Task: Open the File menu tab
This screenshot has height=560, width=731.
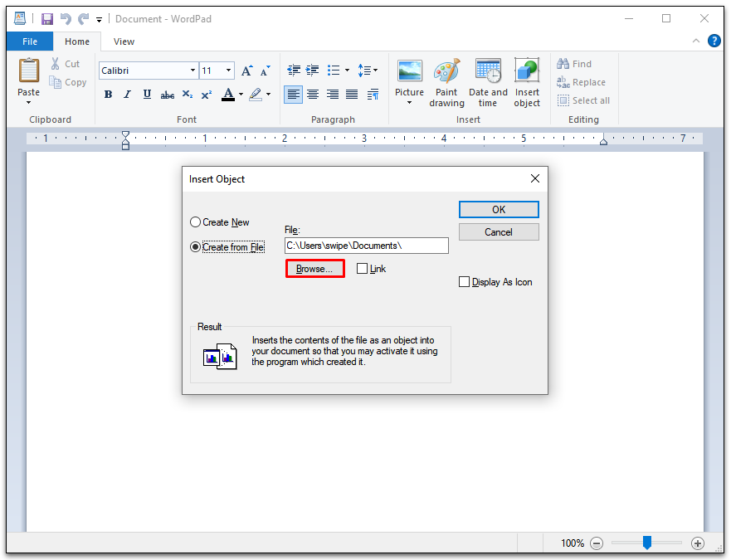Action: (30, 41)
